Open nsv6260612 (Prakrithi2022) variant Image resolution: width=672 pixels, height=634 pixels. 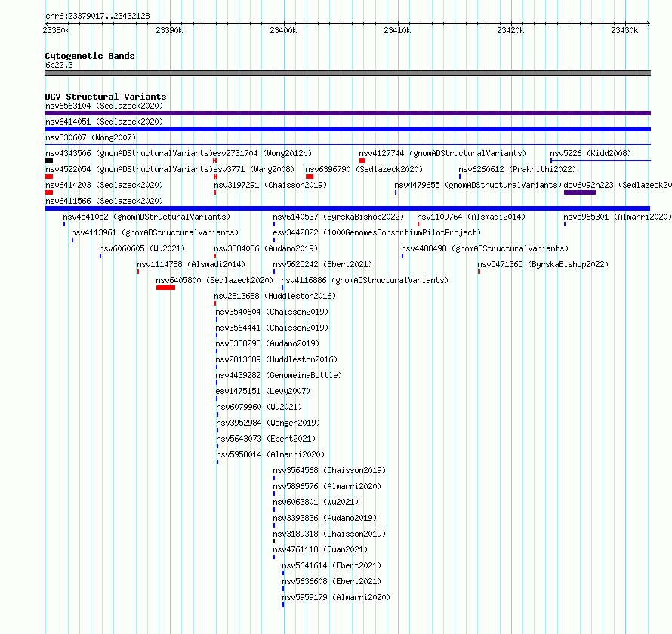pos(517,169)
